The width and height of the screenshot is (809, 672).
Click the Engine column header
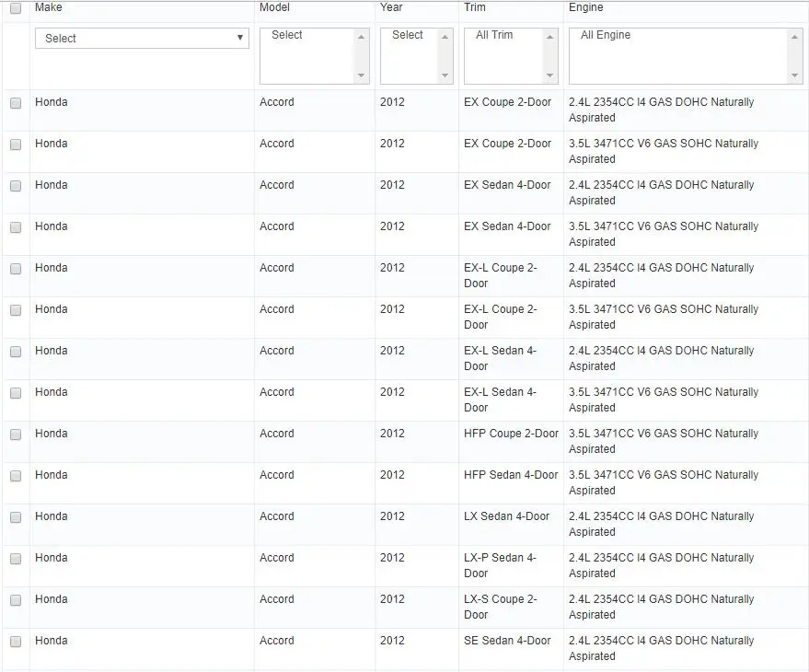tap(586, 7)
